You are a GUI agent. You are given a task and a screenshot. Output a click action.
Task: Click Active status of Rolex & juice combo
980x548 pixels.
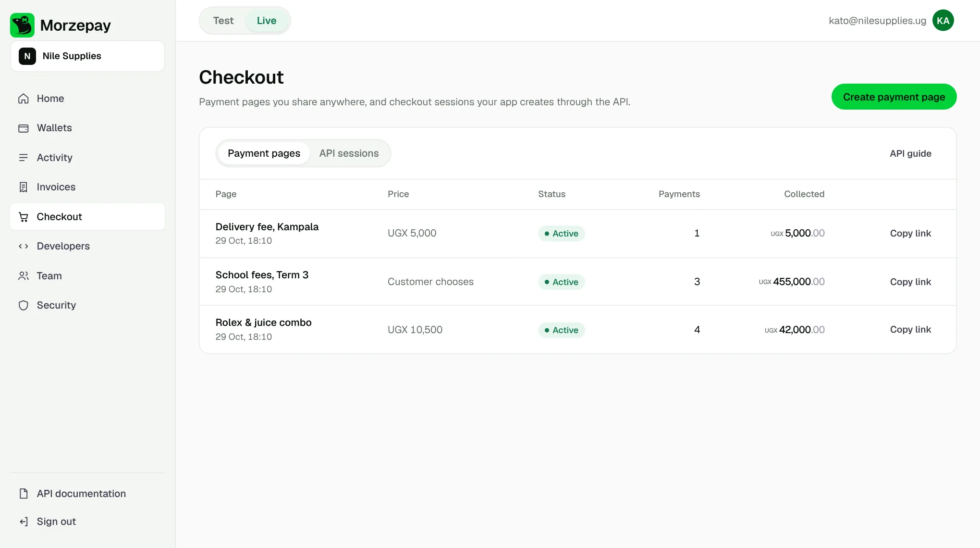[x=561, y=330]
